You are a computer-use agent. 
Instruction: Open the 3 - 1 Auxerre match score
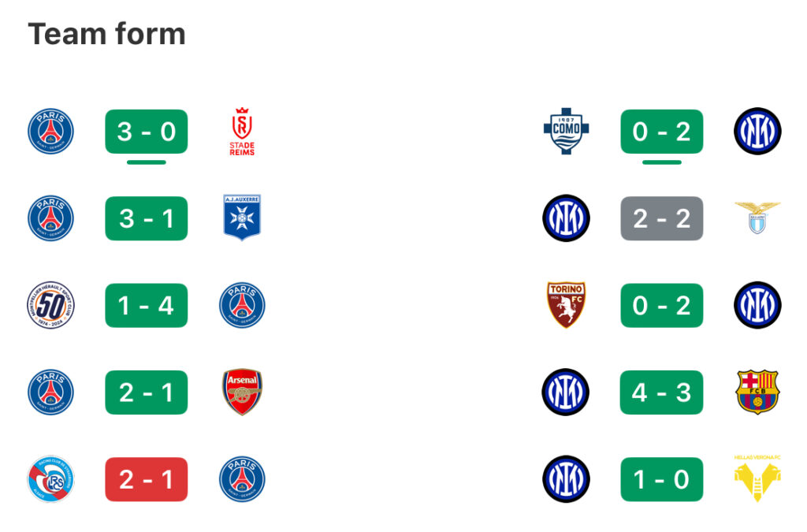(x=146, y=218)
